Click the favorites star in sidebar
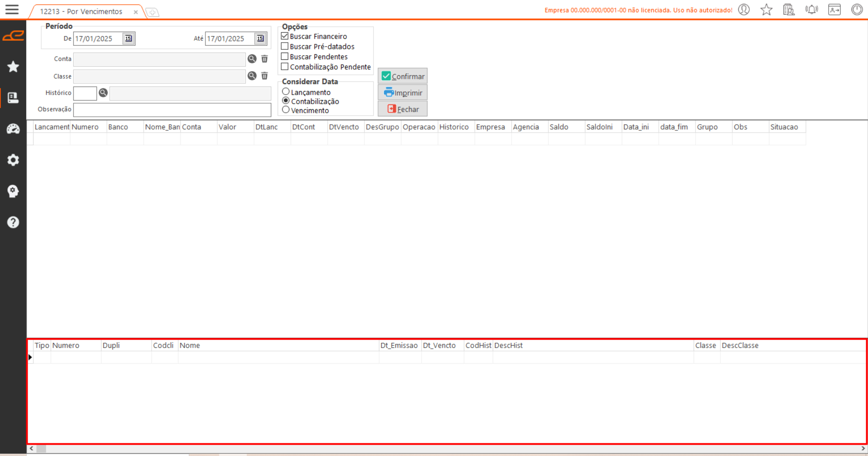Viewport: 868px width, 456px height. (x=13, y=67)
